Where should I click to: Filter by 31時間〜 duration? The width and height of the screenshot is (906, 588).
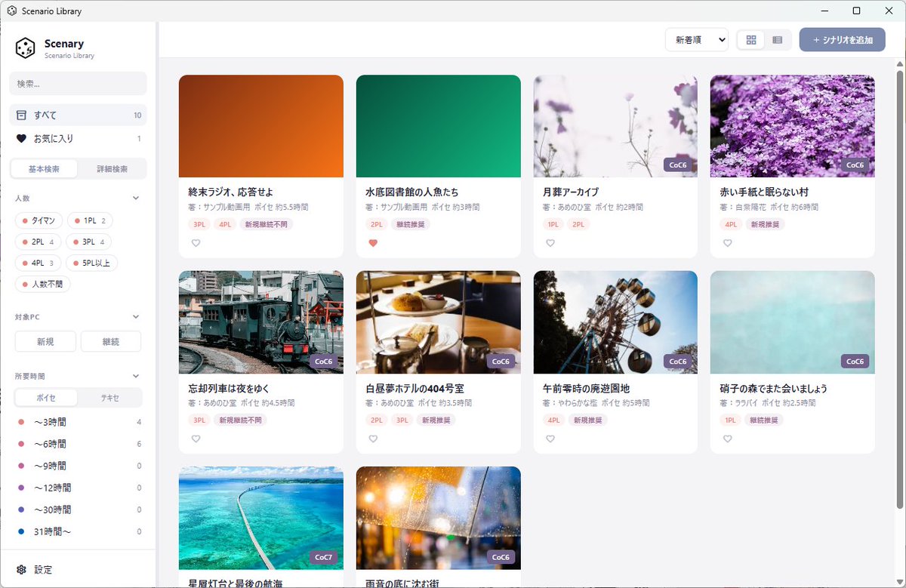(x=78, y=531)
